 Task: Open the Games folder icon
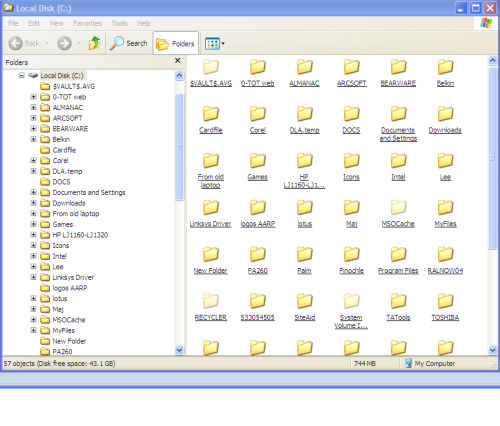[258, 160]
